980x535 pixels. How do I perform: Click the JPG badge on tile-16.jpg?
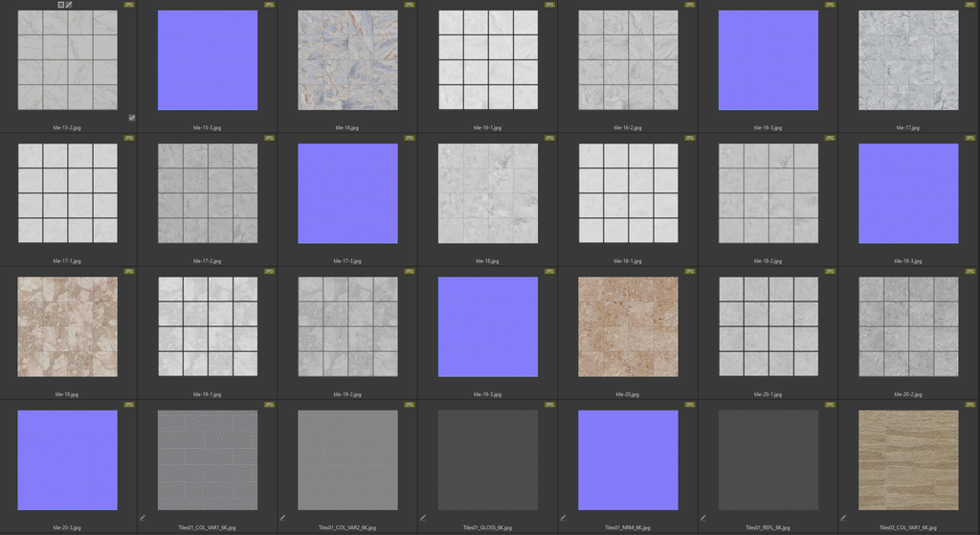pos(410,5)
